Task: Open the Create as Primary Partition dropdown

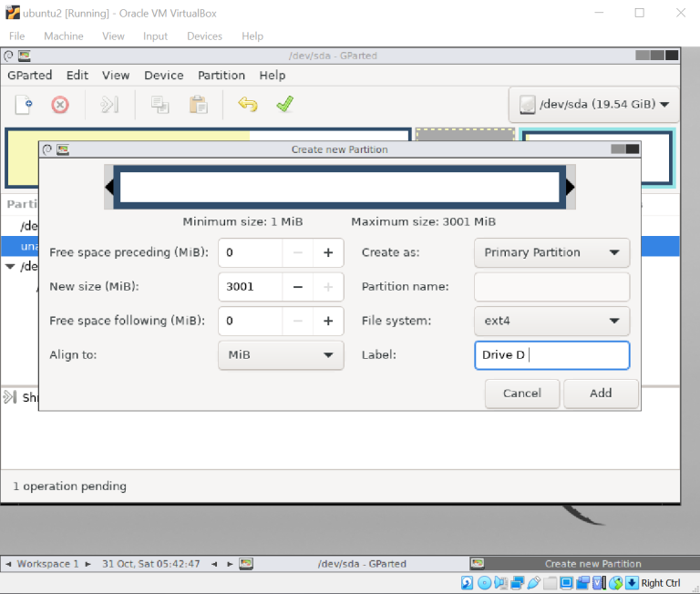Action: coord(551,252)
